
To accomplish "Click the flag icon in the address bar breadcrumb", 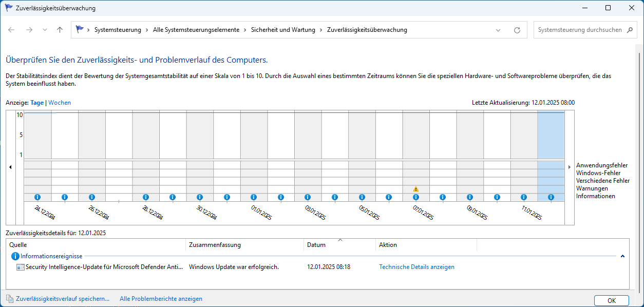I will click(80, 29).
